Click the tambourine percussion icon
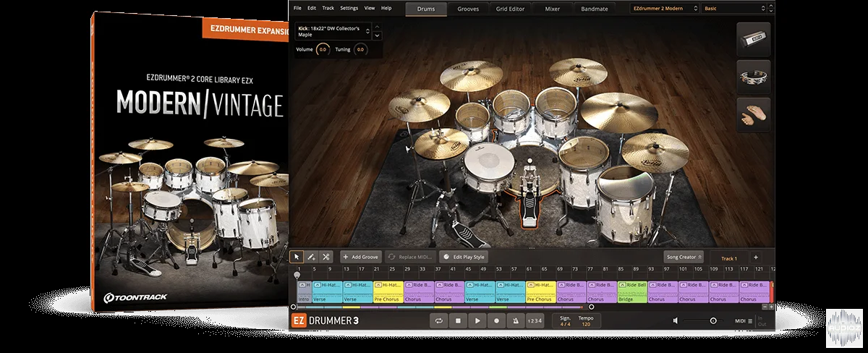Image resolution: width=868 pixels, height=353 pixels. [x=753, y=77]
